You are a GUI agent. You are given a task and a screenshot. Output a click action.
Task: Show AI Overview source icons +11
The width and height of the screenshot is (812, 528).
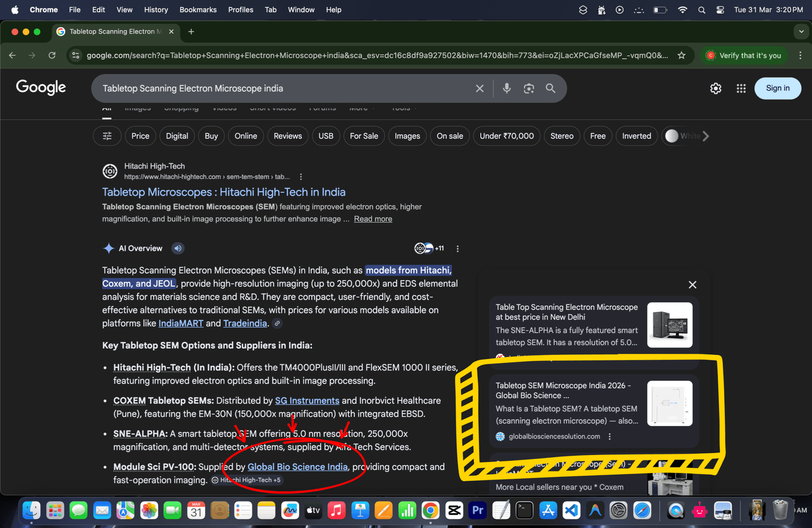429,249
